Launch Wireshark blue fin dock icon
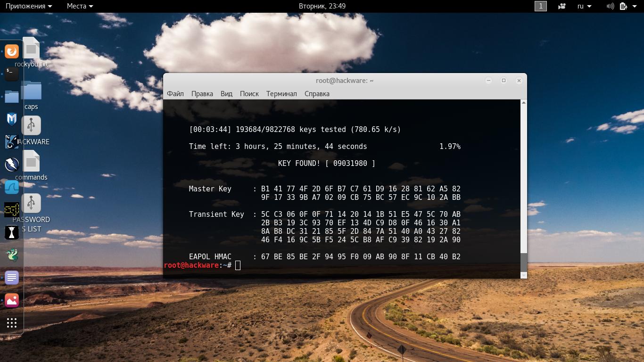This screenshot has height=362, width=644. pos(12,187)
